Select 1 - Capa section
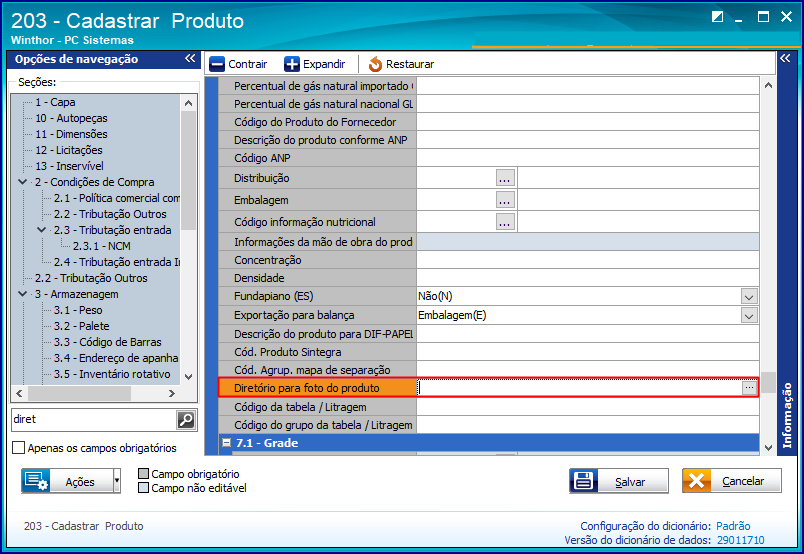The width and height of the screenshot is (804, 554). coord(55,102)
